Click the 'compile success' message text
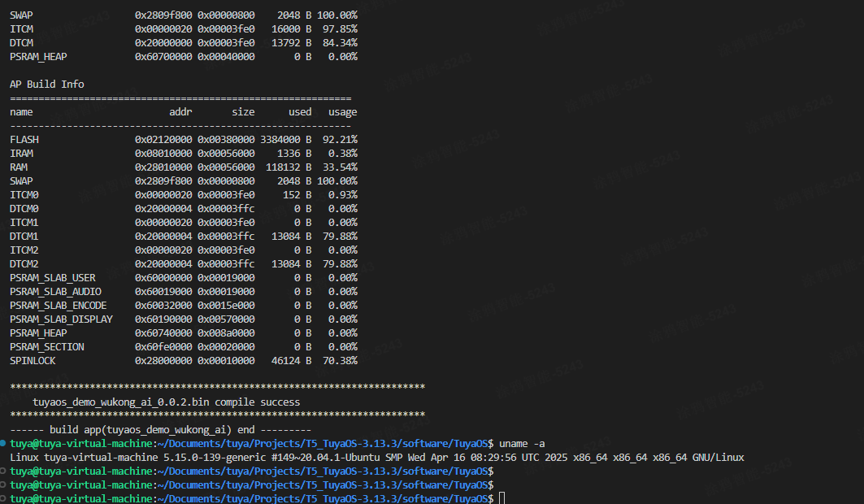The height and width of the screenshot is (504, 864). pyautogui.click(x=266, y=402)
